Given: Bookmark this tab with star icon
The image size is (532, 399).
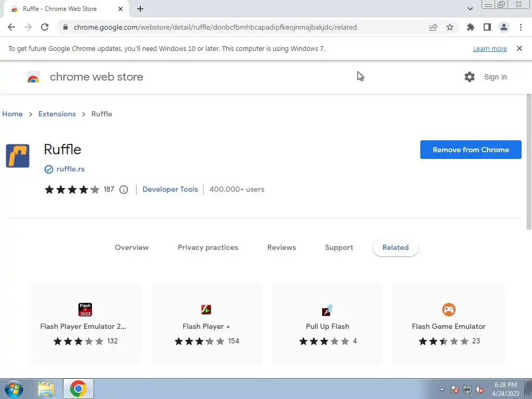Looking at the screenshot, I should [x=450, y=27].
